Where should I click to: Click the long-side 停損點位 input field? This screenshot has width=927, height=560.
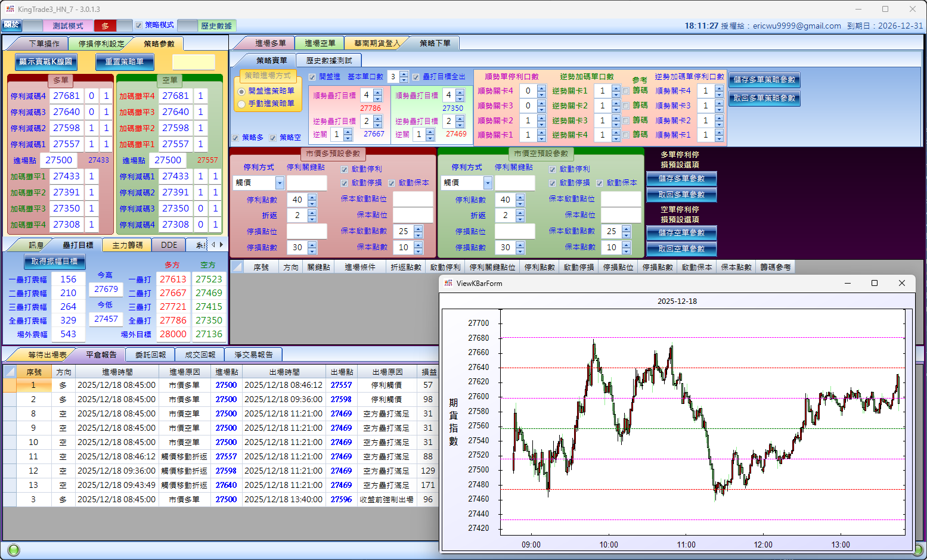306,231
